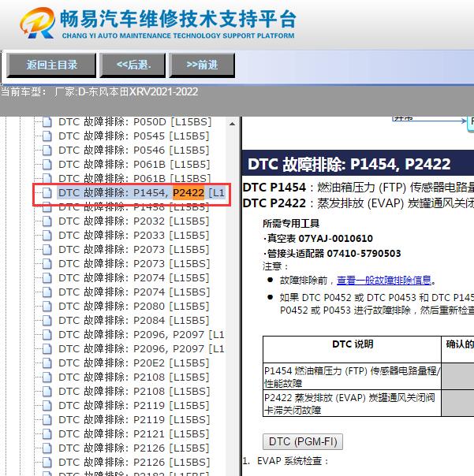Click document icon beside P20E2 [L15B5]
This screenshot has height=476, width=474.
47,363
